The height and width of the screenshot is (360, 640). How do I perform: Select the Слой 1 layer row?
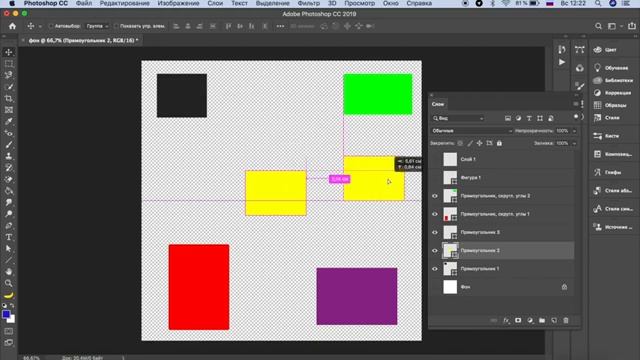click(502, 159)
